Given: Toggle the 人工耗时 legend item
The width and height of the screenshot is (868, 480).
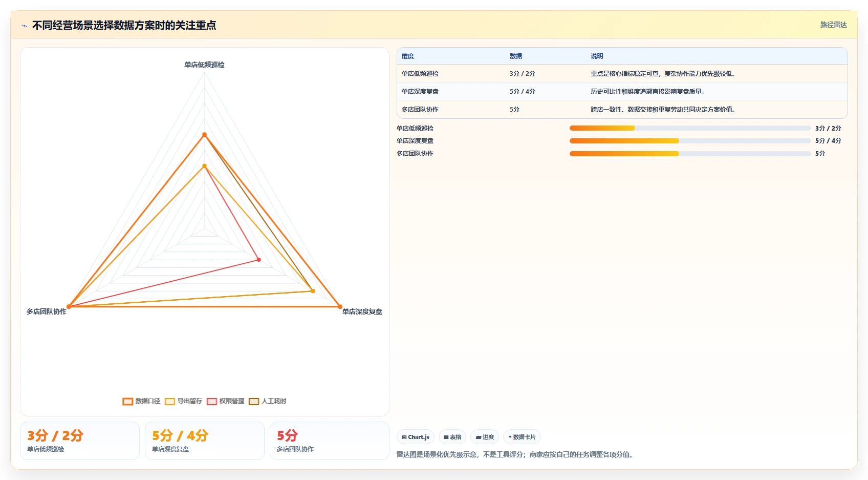Looking at the screenshot, I should (267, 401).
